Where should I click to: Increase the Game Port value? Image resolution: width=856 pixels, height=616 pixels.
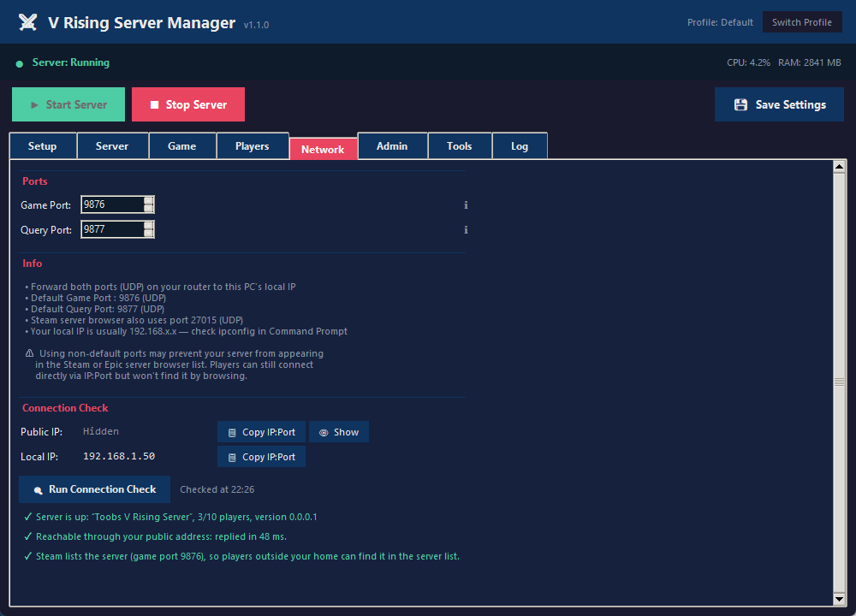pyautogui.click(x=148, y=200)
